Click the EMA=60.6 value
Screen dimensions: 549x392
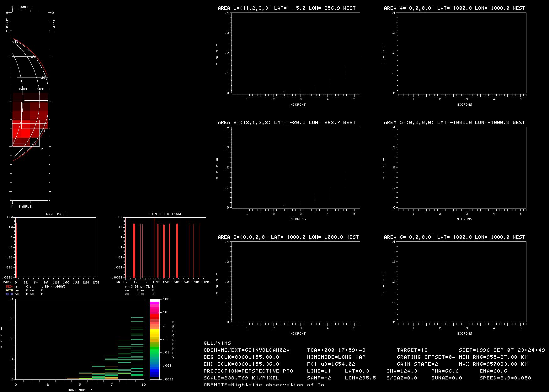click(493, 371)
